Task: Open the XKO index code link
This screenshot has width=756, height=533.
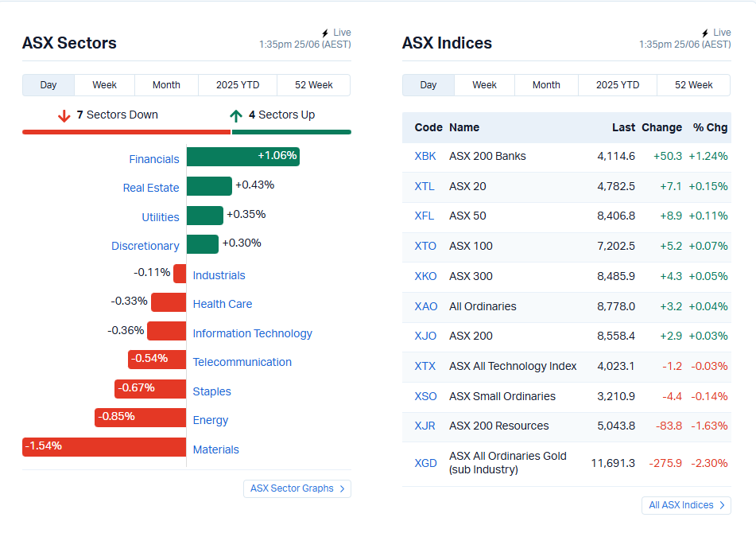Action: pyautogui.click(x=426, y=276)
